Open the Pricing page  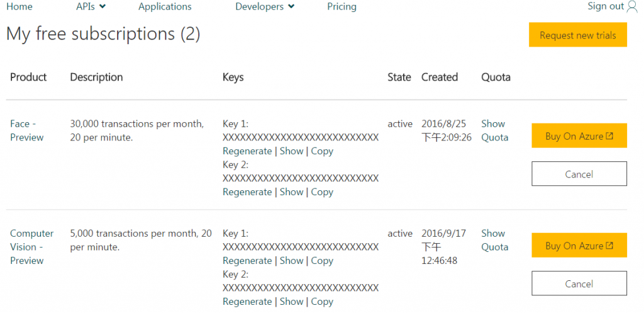tap(341, 6)
